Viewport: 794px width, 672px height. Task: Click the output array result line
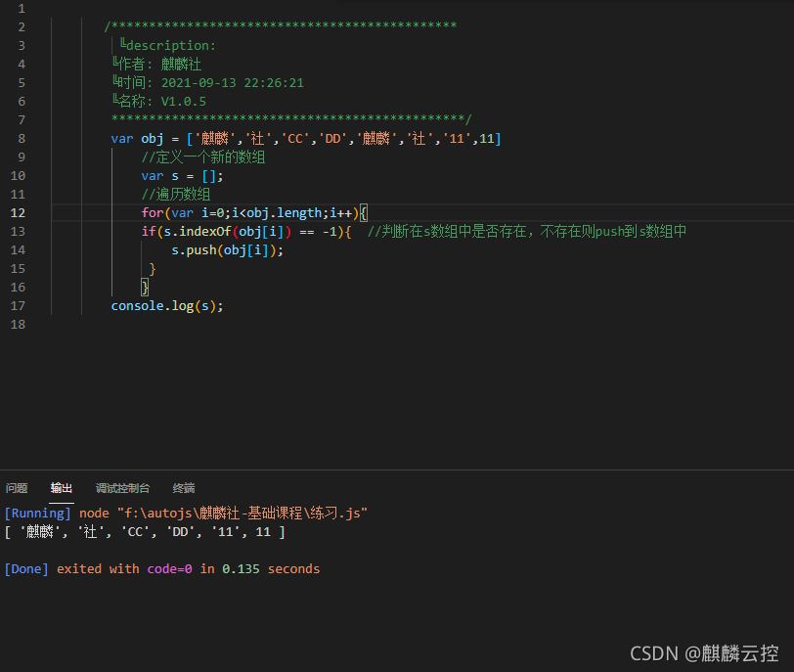click(145, 532)
